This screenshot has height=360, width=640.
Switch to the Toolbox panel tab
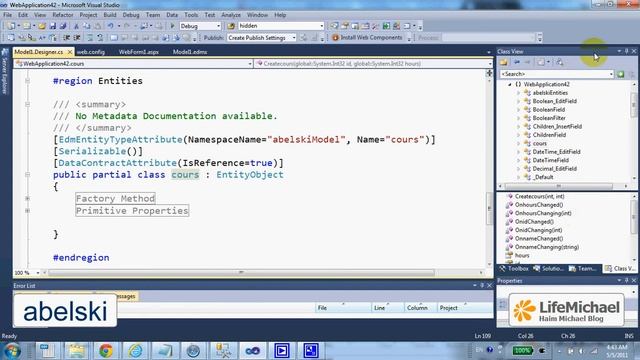coord(514,269)
